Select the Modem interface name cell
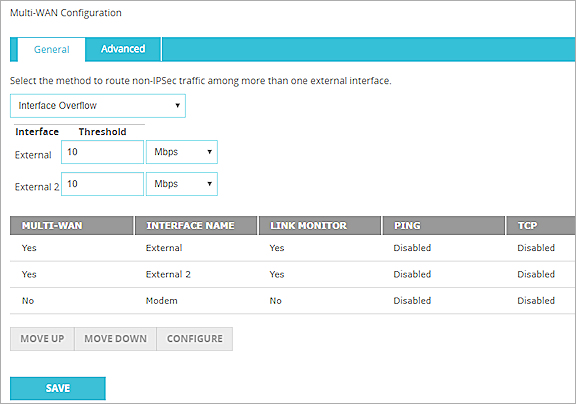Screen dimensions: 576x404 tap(161, 301)
